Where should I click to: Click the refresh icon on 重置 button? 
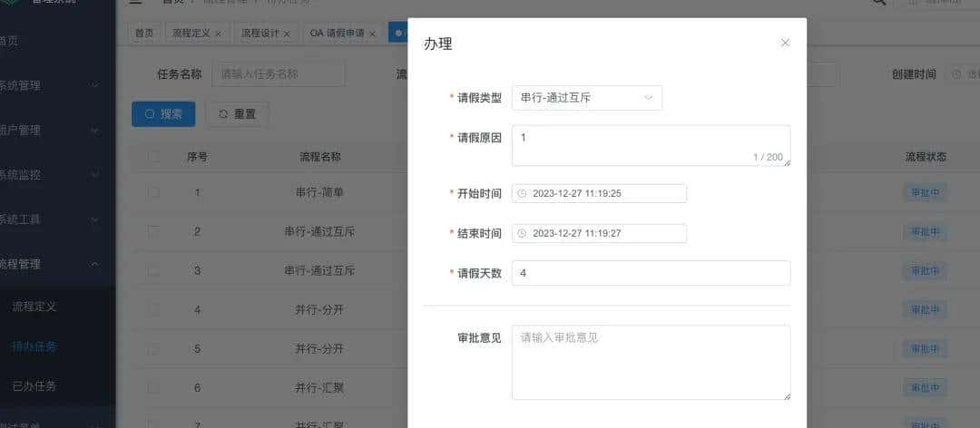point(223,114)
